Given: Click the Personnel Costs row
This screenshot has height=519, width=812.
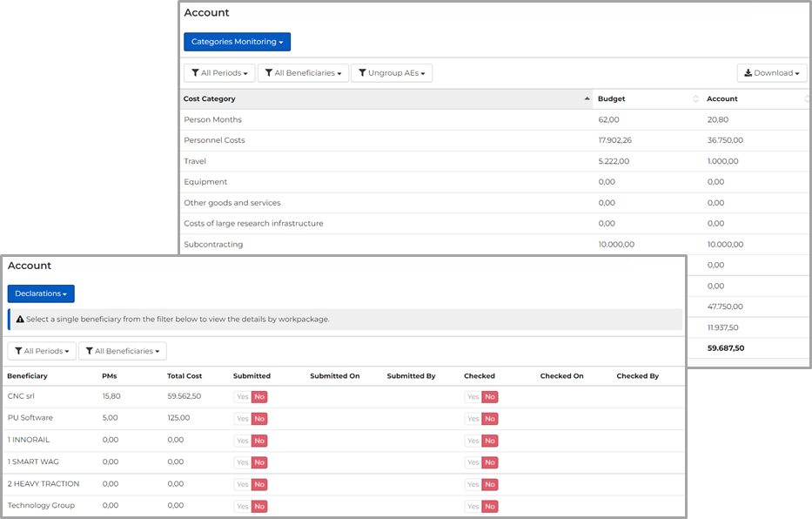Looking at the screenshot, I should (214, 140).
